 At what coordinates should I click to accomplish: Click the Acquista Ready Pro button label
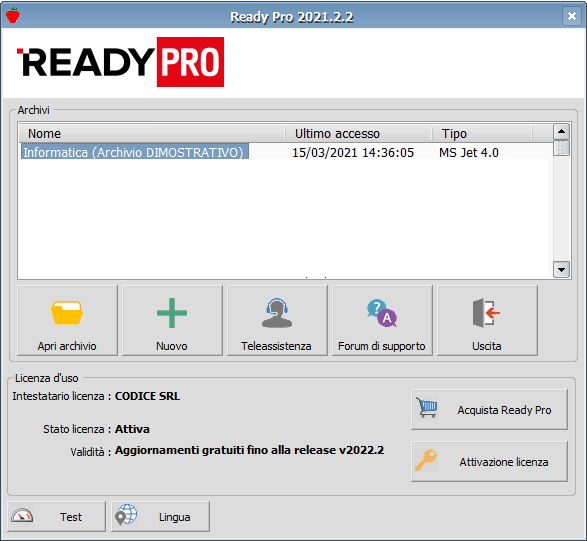point(504,410)
